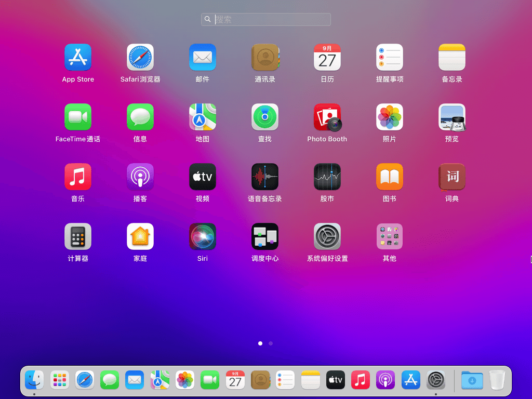532x399 pixels.
Task: Open Podcasts from the Dock
Action: pos(385,380)
